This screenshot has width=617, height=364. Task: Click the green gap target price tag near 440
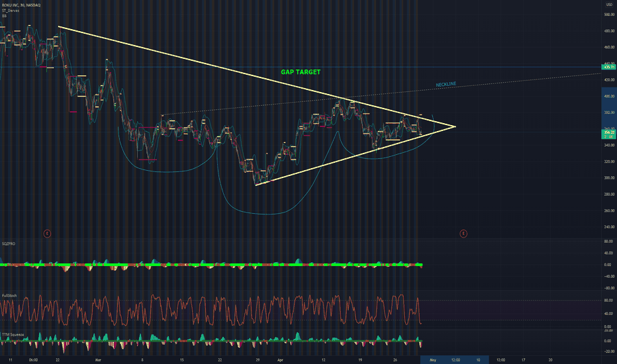pos(609,67)
